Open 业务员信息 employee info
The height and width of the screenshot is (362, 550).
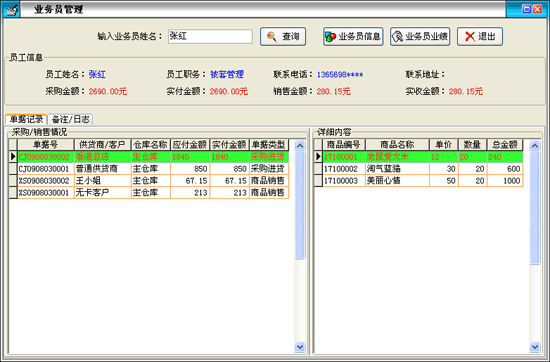tap(353, 36)
